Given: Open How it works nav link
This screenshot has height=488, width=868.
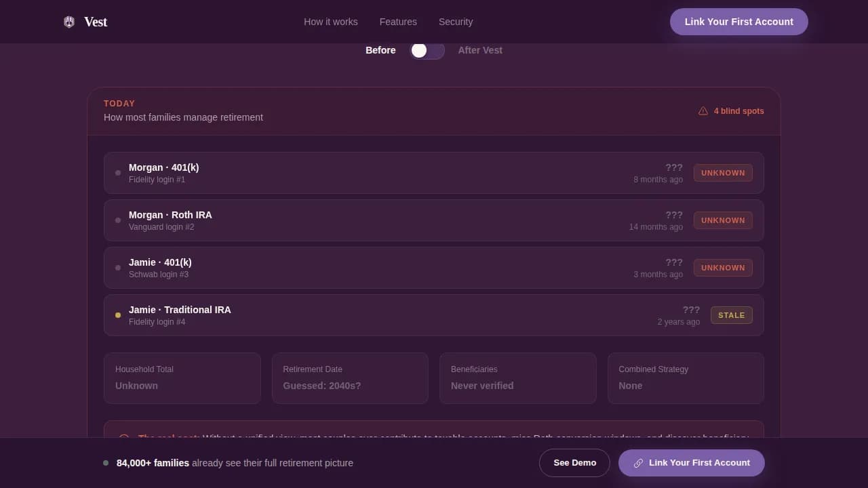Looking at the screenshot, I should (331, 22).
